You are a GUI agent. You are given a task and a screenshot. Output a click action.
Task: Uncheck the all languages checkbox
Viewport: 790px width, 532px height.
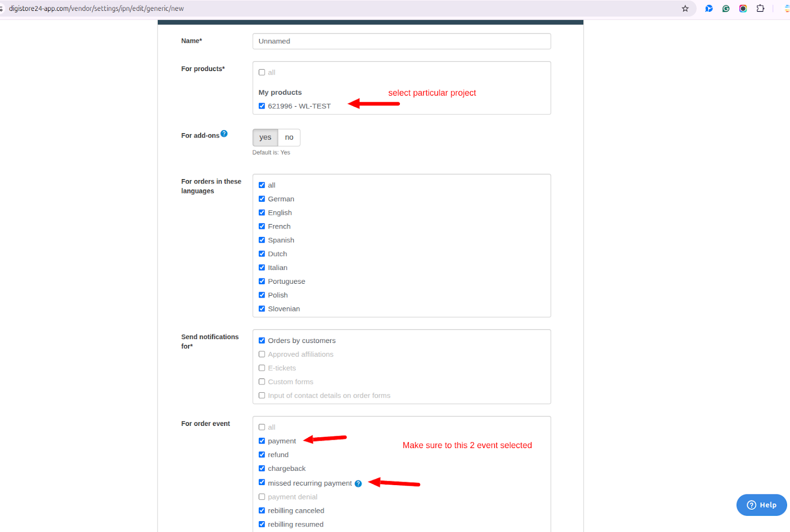262,185
